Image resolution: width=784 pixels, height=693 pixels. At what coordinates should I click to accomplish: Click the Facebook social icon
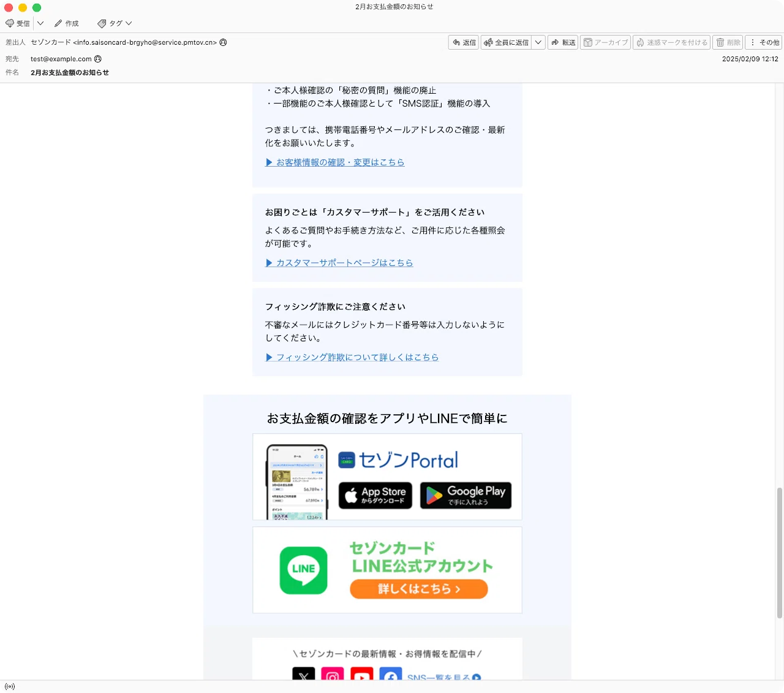coord(391,674)
